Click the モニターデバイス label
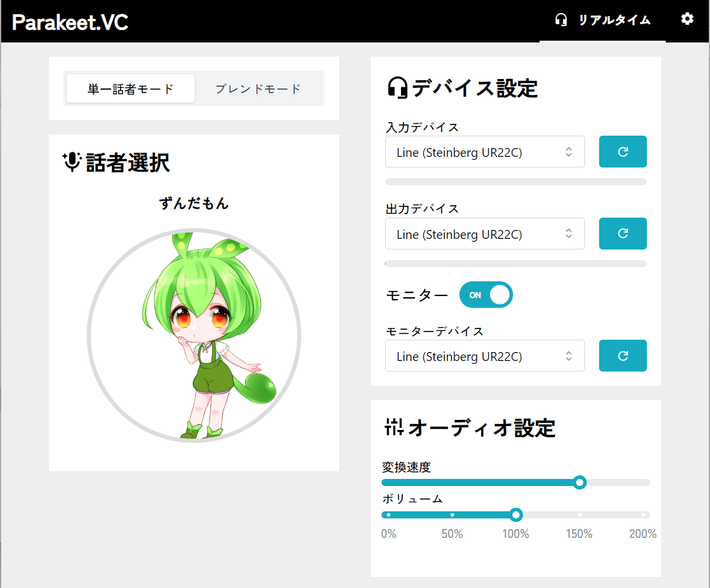The height and width of the screenshot is (588, 710). (x=435, y=331)
